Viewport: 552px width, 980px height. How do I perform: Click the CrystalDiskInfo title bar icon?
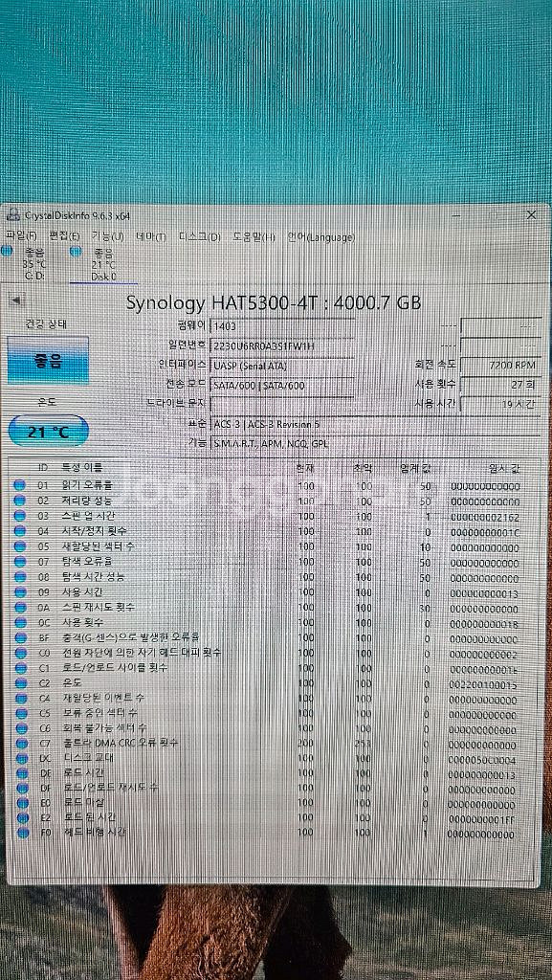tap(13, 215)
